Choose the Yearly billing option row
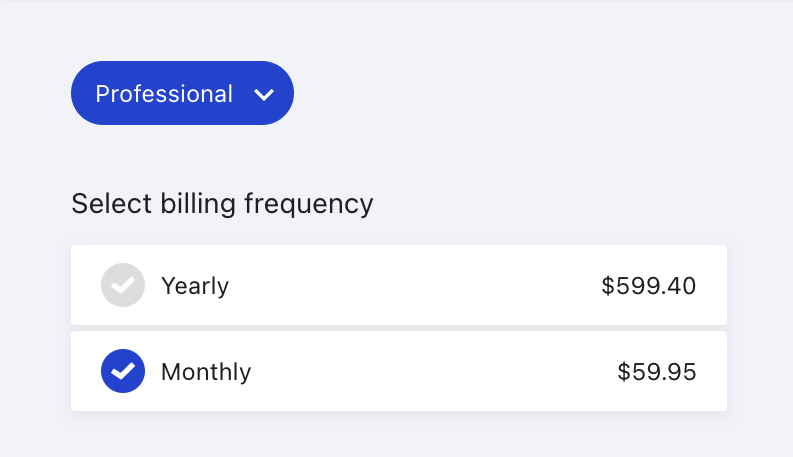793x457 pixels. point(398,285)
